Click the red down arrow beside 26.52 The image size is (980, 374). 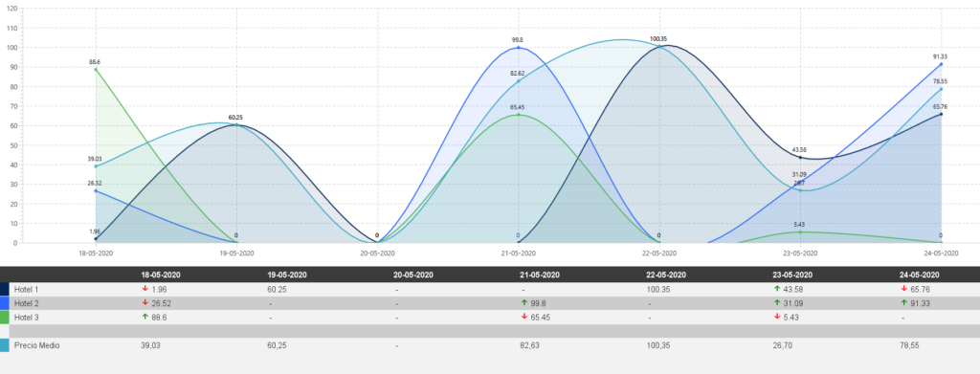145,303
